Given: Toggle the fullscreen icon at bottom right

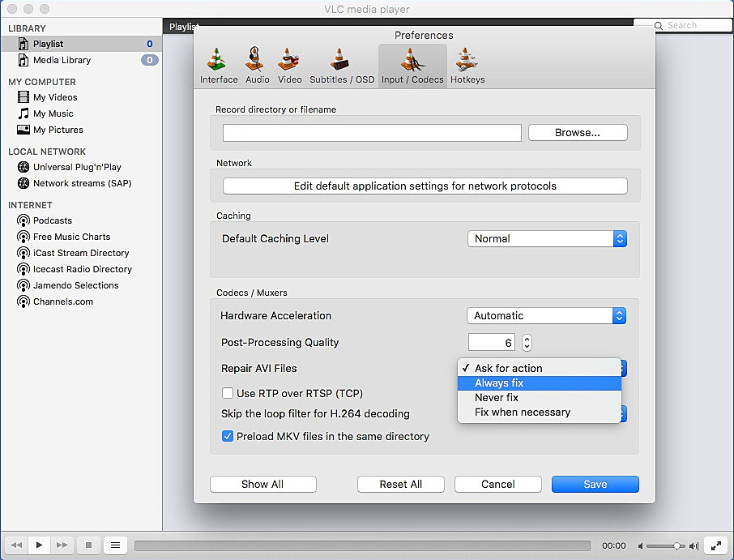Looking at the screenshot, I should [715, 545].
